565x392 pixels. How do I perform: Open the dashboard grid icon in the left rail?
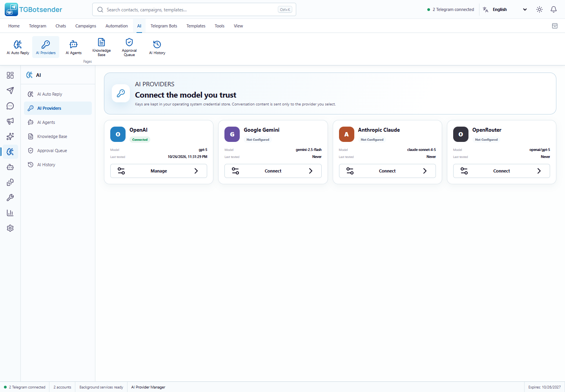pyautogui.click(x=10, y=75)
